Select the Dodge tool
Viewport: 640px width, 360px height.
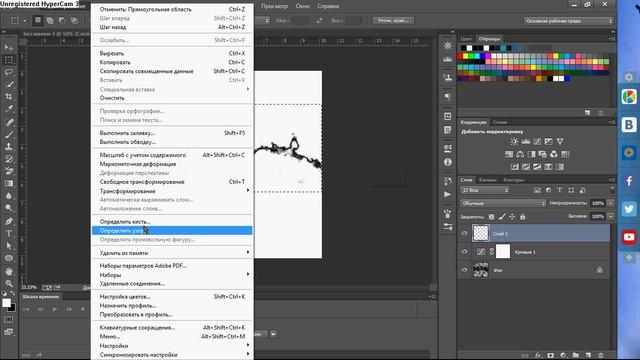click(9, 208)
